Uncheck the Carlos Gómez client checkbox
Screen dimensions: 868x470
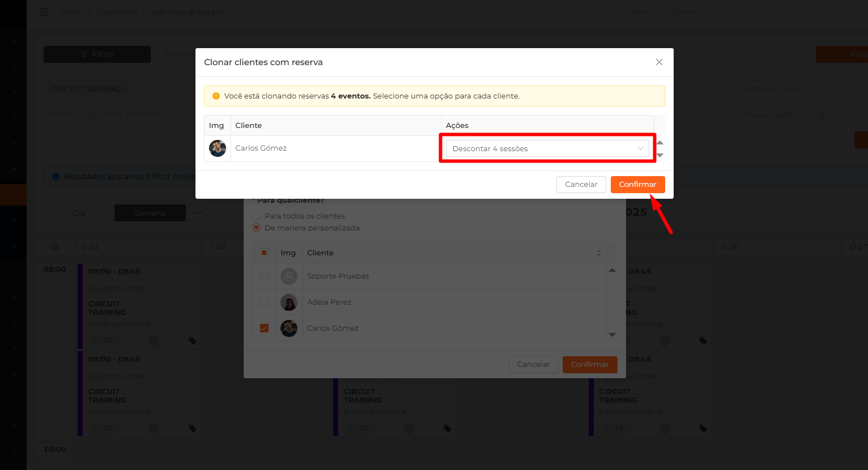pos(264,328)
